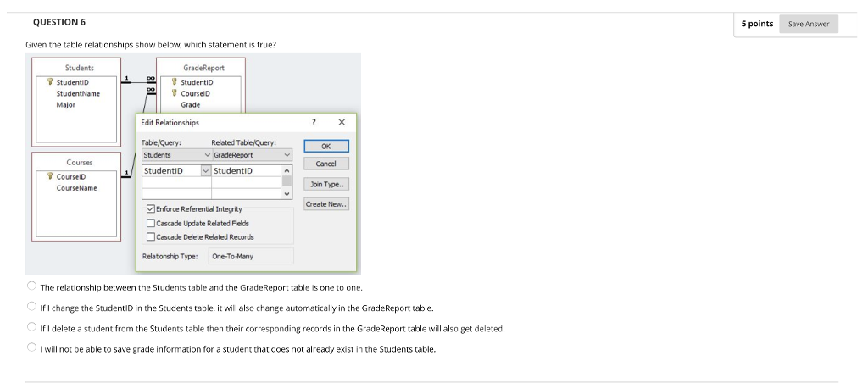Viewport: 868px width, 389px height.
Task: Pick the delete student cascades answer
Action: pyautogui.click(x=32, y=326)
